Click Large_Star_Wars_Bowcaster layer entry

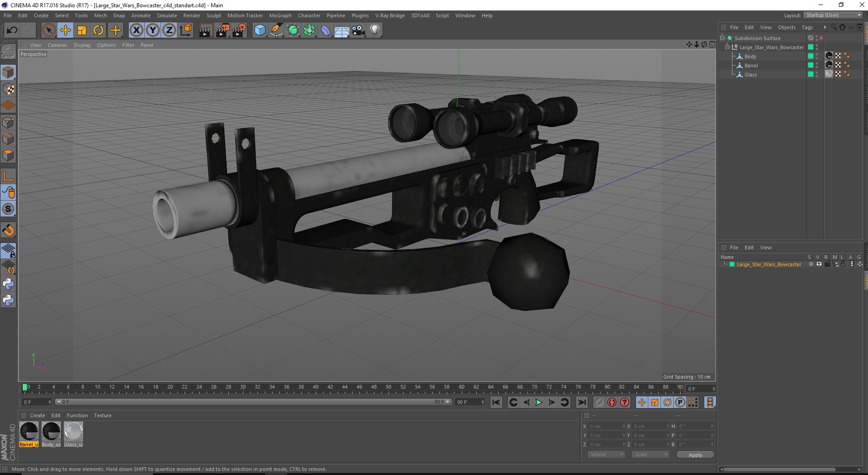click(769, 264)
